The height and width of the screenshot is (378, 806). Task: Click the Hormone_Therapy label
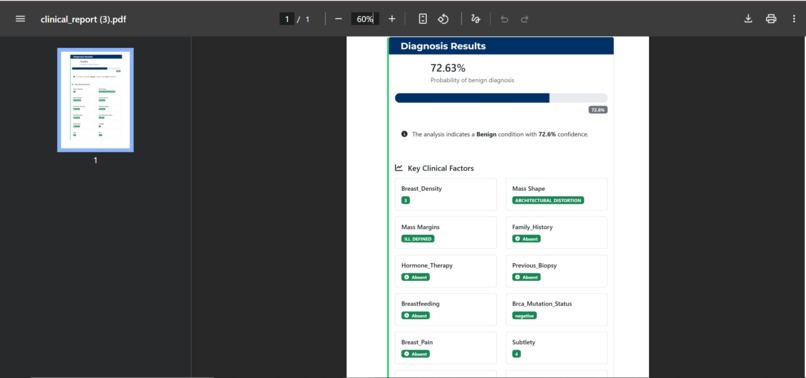point(427,265)
